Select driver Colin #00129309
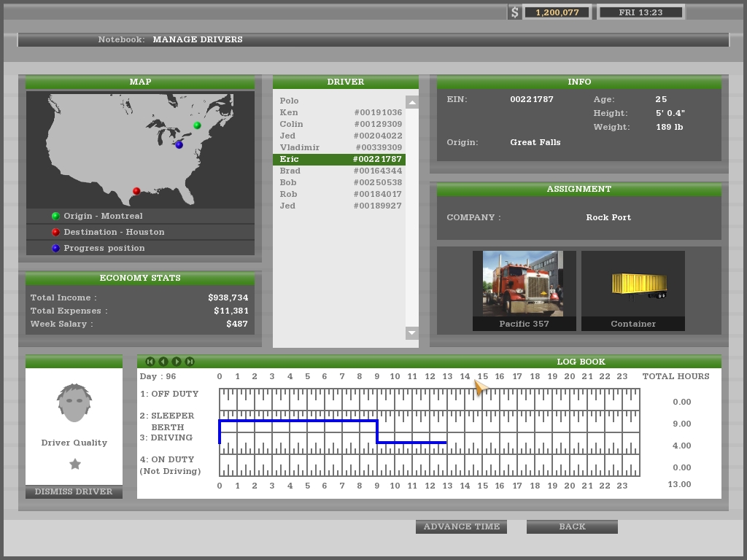747x560 pixels. coord(339,124)
